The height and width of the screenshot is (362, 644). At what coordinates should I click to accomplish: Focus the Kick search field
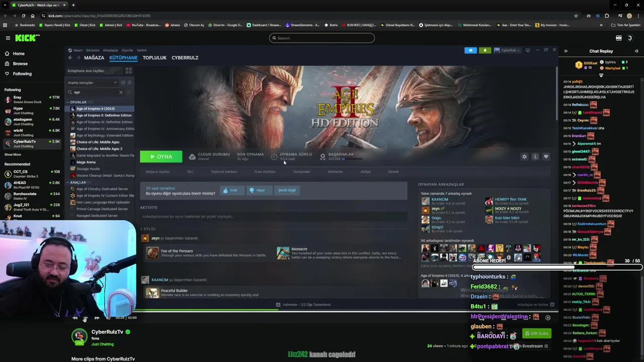point(322,38)
